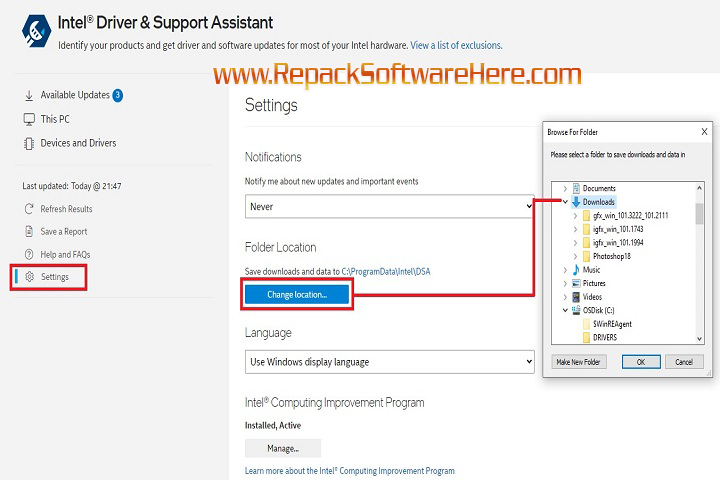Click the folder icon beside igfx_win_101.1994
The width and height of the screenshot is (720, 480).
click(586, 243)
